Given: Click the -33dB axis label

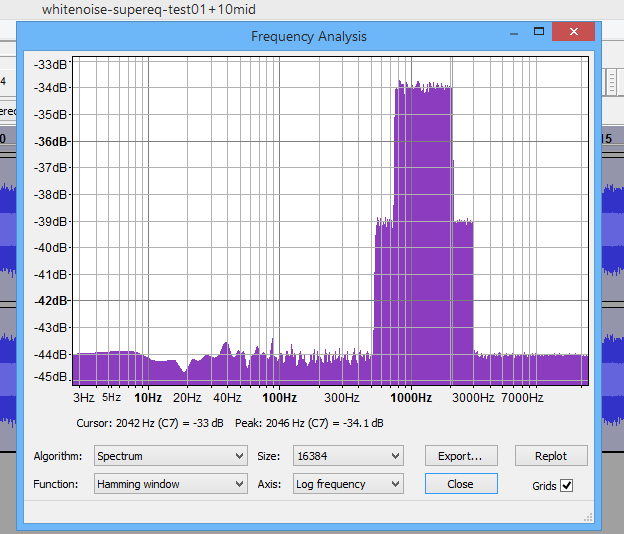Looking at the screenshot, I should click(x=51, y=64).
